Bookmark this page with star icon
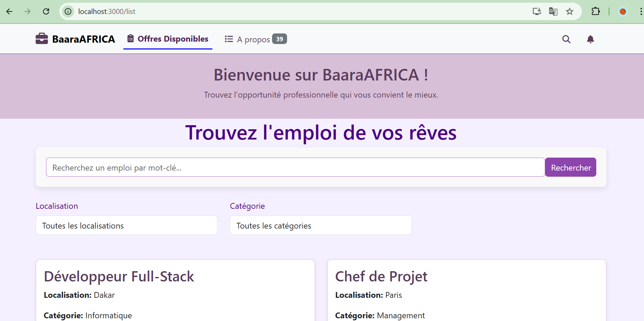The width and height of the screenshot is (644, 321). tap(570, 12)
